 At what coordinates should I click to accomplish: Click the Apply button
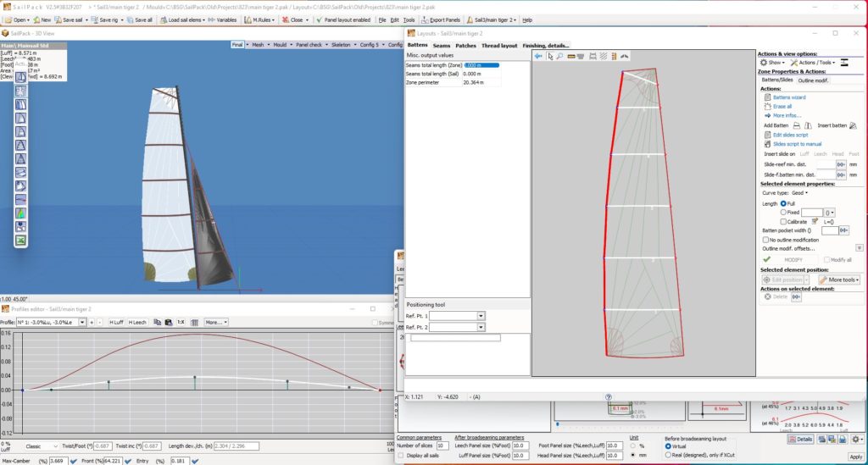pos(855,457)
